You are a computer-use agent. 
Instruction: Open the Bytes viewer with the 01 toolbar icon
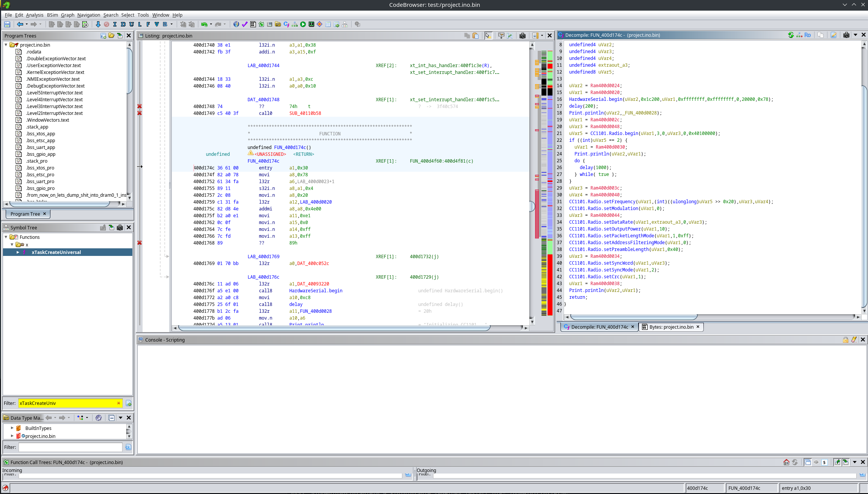coord(253,24)
